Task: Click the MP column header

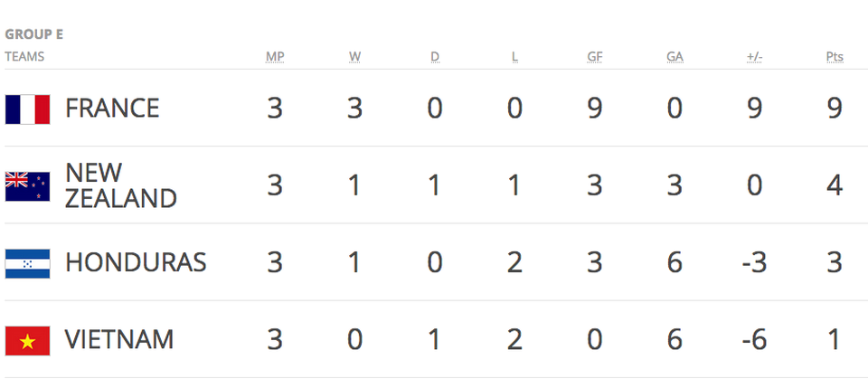Action: [x=275, y=57]
